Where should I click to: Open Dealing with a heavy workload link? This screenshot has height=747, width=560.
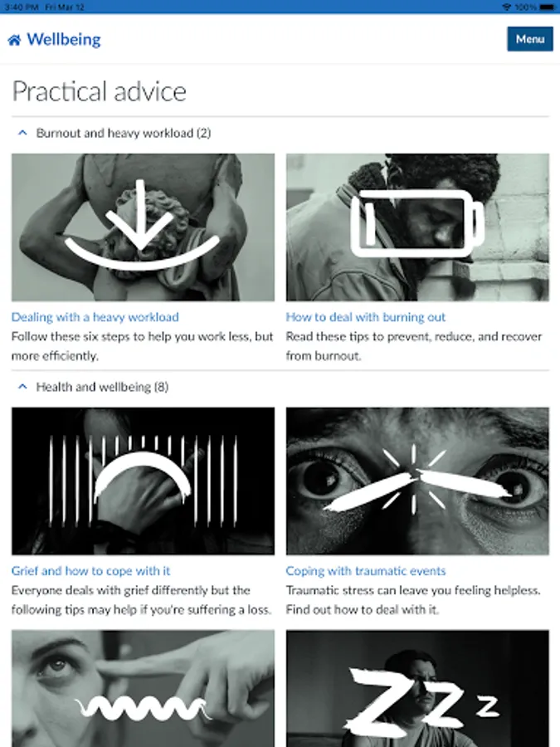coord(95,317)
